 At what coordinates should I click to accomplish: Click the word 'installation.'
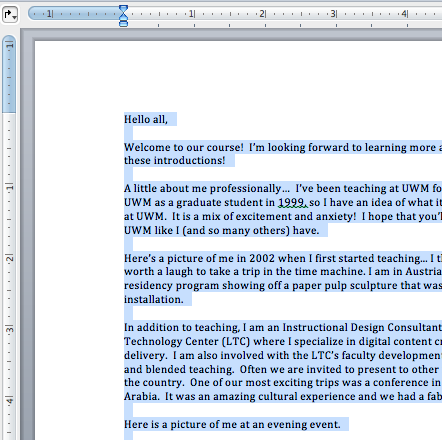pyautogui.click(x=154, y=299)
